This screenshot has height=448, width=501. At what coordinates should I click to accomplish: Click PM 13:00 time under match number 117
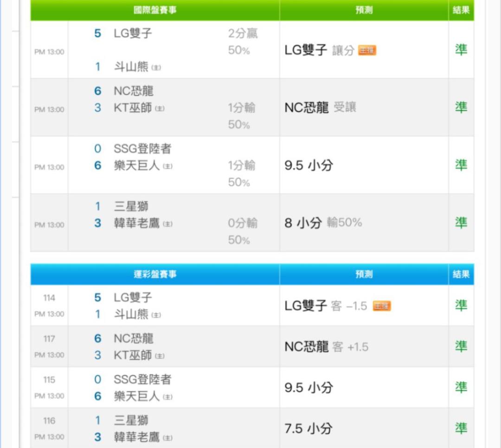(49, 355)
